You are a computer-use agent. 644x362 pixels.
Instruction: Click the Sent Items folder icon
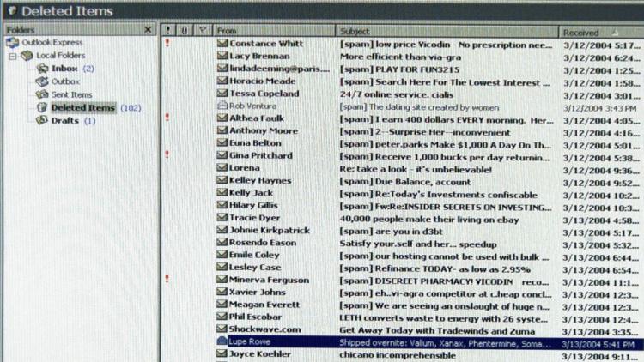pos(43,94)
